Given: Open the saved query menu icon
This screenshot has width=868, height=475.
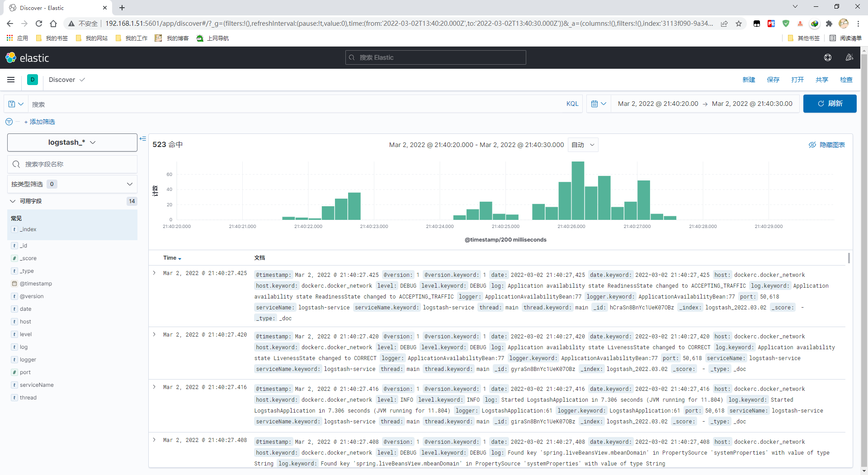Looking at the screenshot, I should click(x=16, y=104).
